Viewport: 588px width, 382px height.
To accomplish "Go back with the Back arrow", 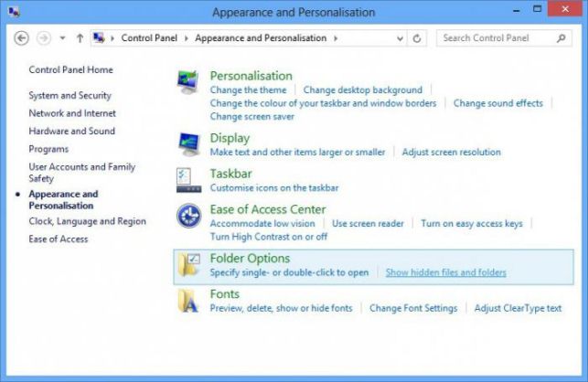I will [x=21, y=37].
